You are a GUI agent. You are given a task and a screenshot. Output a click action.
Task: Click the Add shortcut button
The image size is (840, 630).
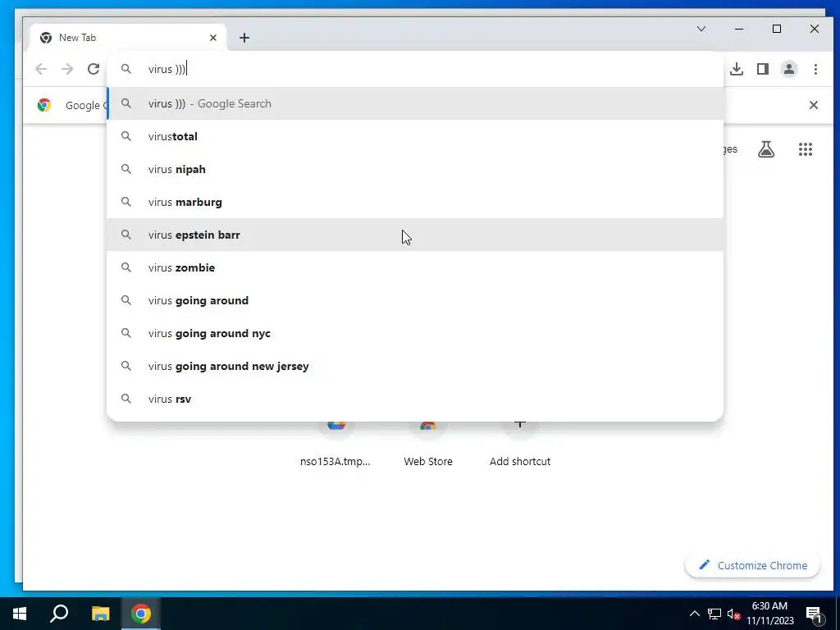click(x=519, y=445)
